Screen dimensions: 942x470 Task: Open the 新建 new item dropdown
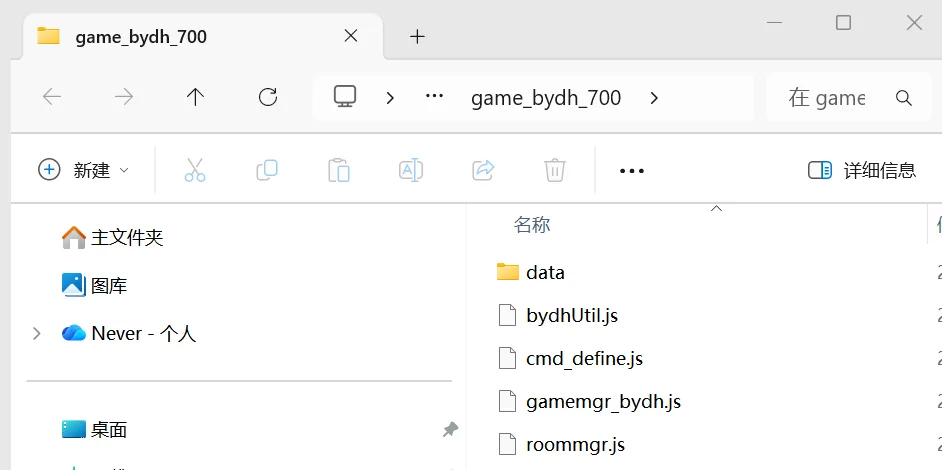point(84,170)
